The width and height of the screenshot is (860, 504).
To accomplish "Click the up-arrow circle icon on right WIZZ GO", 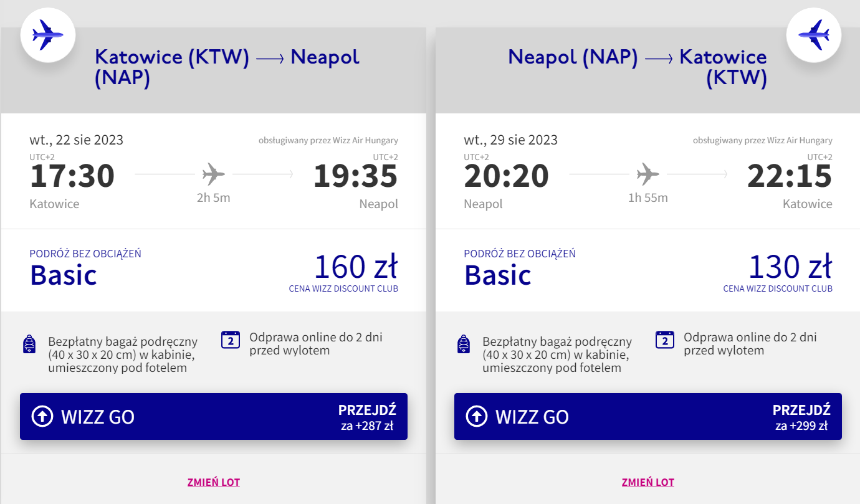I will coord(476,416).
